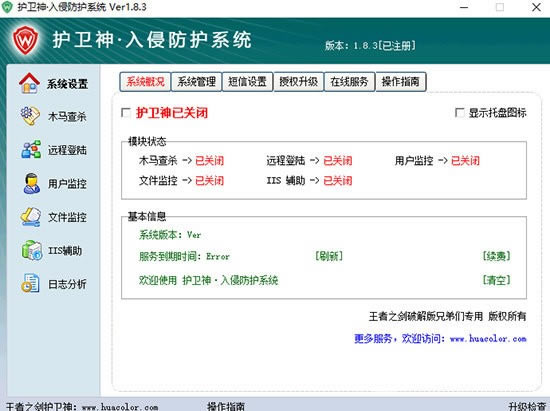This screenshot has width=550, height=411.
Task: Switch to 授权升级 tab
Action: click(x=299, y=82)
